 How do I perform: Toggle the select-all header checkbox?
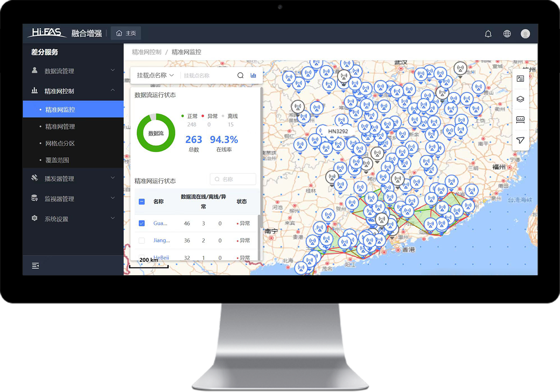[142, 202]
